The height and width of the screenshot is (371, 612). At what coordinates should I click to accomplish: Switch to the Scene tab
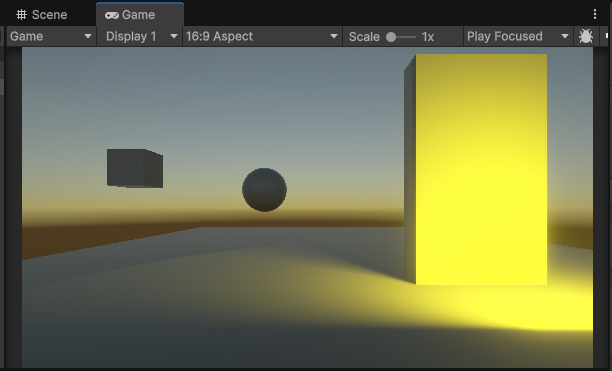point(42,15)
